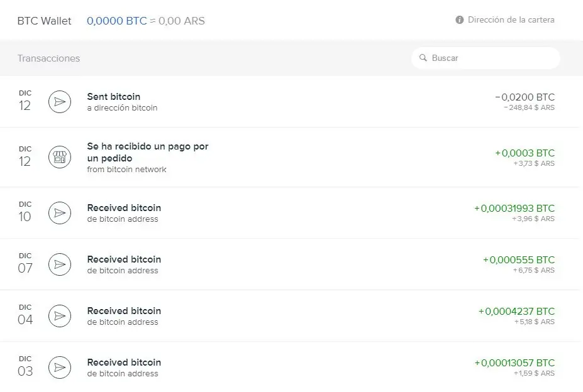Click the +0,00031993 BTC amount
The height and width of the screenshot is (392, 583).
point(514,209)
